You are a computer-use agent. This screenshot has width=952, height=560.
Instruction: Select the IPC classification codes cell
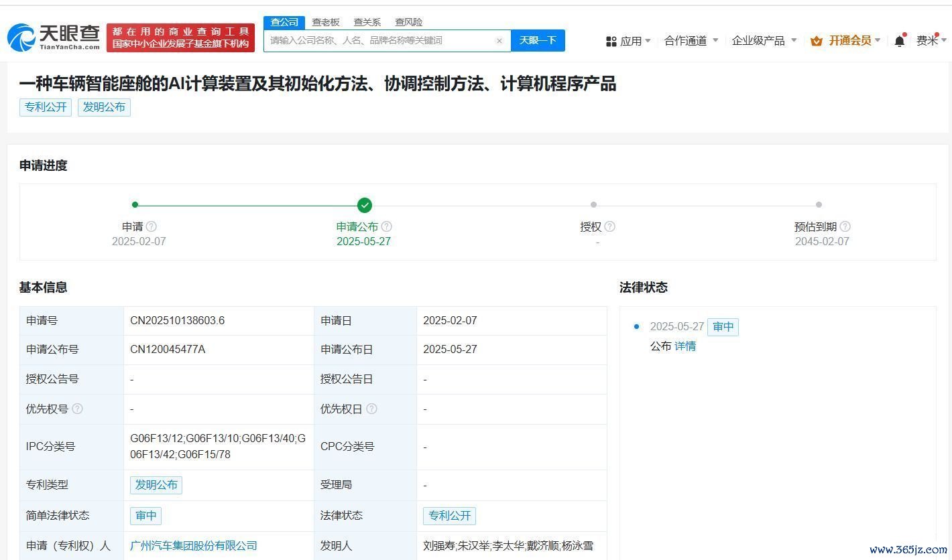pyautogui.click(x=219, y=447)
